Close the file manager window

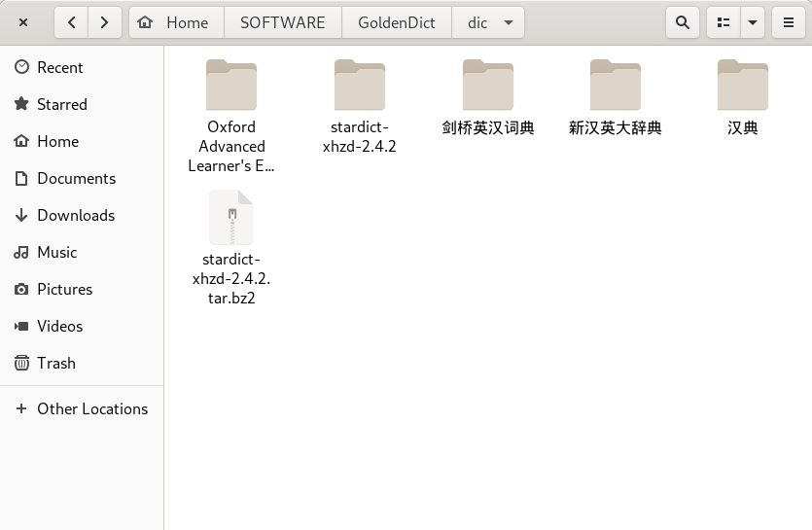pyautogui.click(x=23, y=22)
